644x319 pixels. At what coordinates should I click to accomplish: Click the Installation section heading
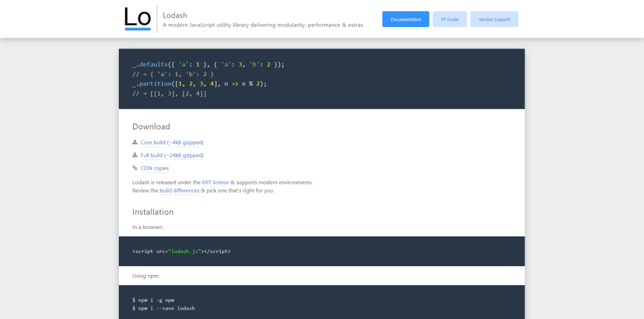point(153,212)
